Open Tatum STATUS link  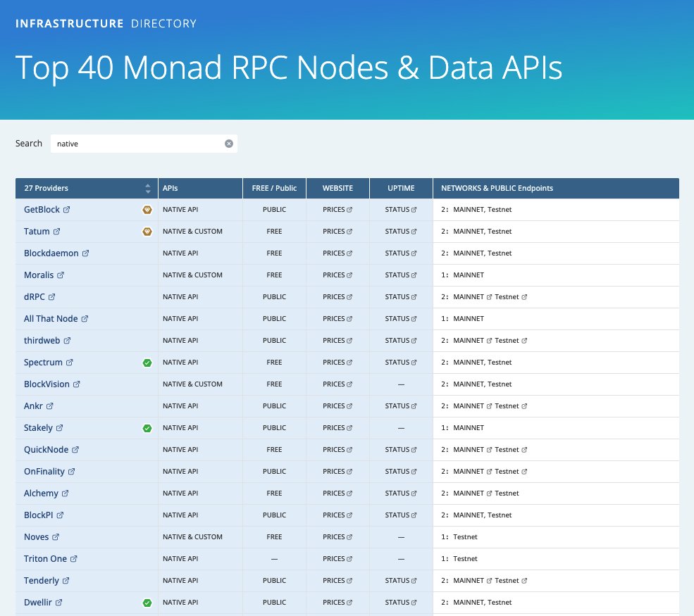(x=401, y=232)
